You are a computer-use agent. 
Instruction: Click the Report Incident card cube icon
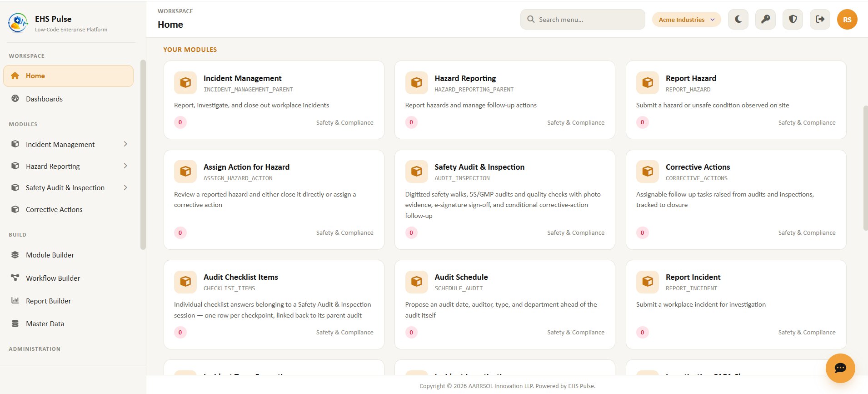(x=648, y=282)
